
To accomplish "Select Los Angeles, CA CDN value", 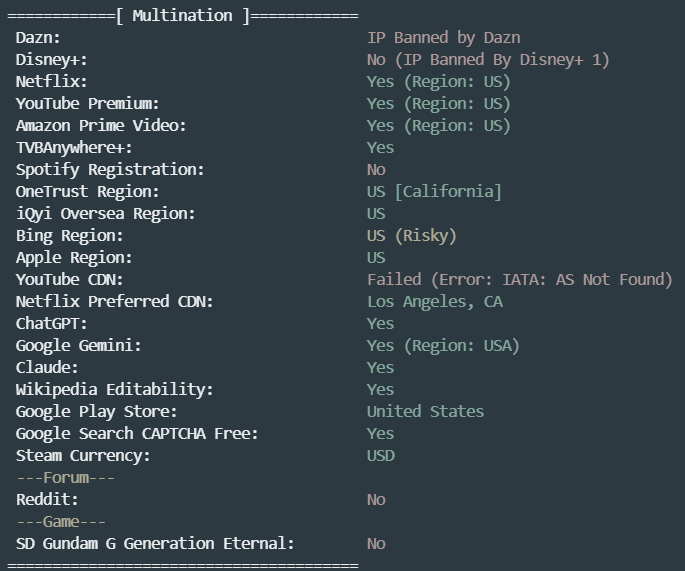I will point(435,302).
